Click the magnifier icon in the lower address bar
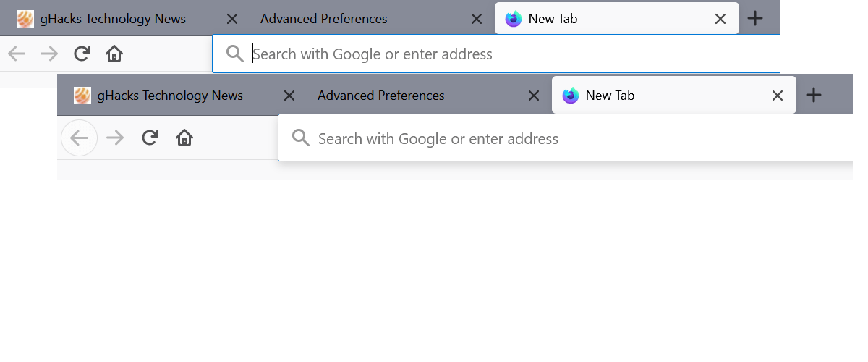This screenshot has width=868, height=362. click(x=300, y=138)
